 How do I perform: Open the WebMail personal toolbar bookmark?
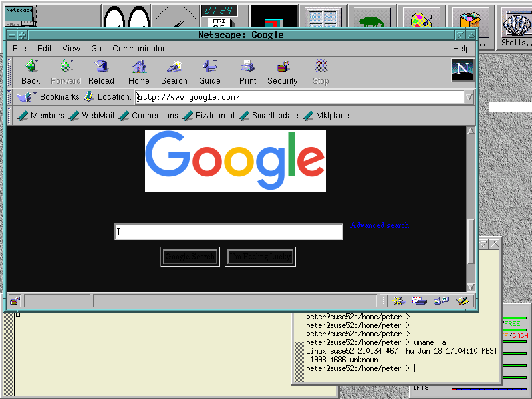[x=92, y=116]
